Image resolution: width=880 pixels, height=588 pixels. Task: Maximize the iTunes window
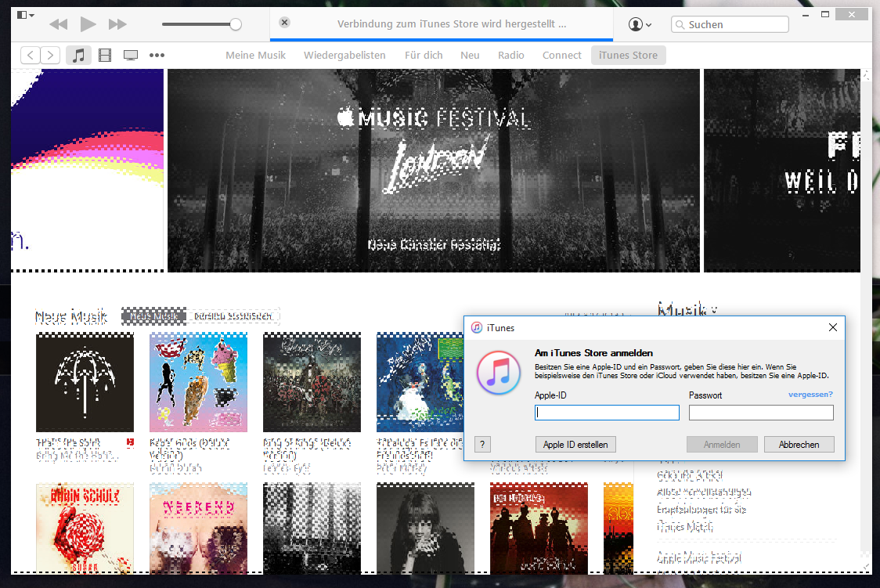point(825,15)
